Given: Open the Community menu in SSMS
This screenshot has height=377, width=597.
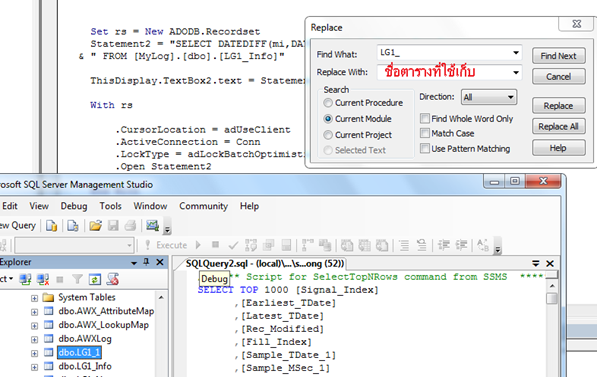Looking at the screenshot, I should point(203,206).
